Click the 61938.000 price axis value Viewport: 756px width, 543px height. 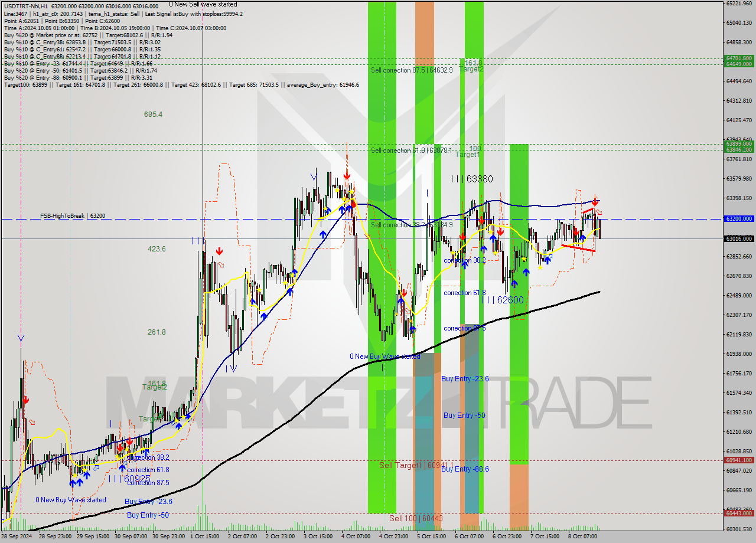point(739,354)
